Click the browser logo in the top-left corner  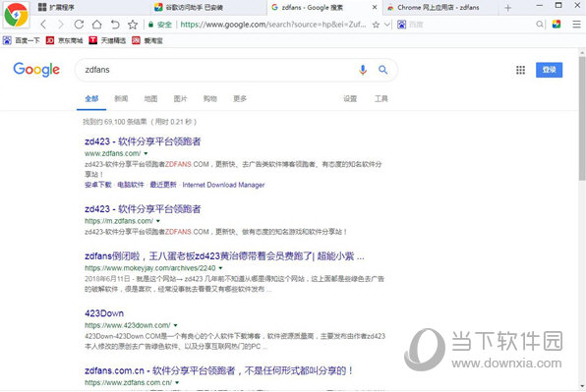(x=16, y=15)
